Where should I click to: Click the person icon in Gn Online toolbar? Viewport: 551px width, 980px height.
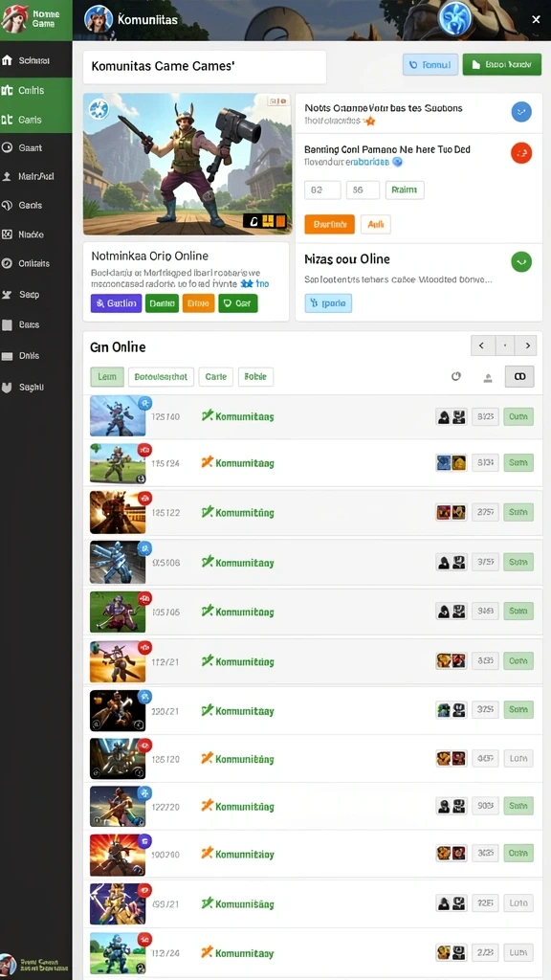(x=488, y=377)
